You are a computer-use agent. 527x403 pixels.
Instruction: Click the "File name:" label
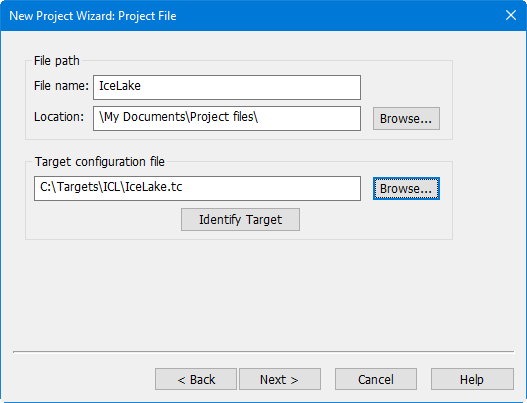(x=61, y=86)
